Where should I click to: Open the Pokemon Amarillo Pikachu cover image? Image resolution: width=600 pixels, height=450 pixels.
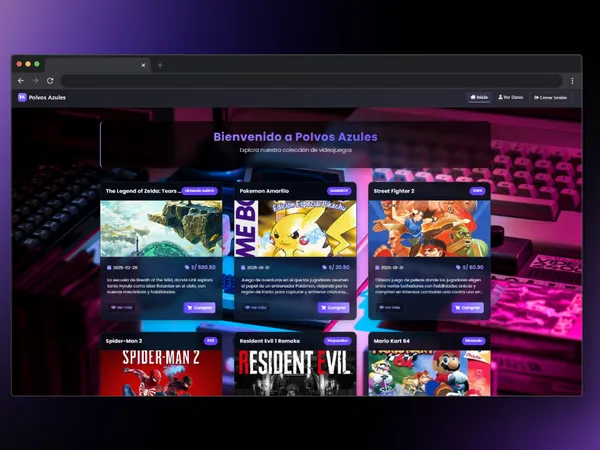(x=295, y=228)
